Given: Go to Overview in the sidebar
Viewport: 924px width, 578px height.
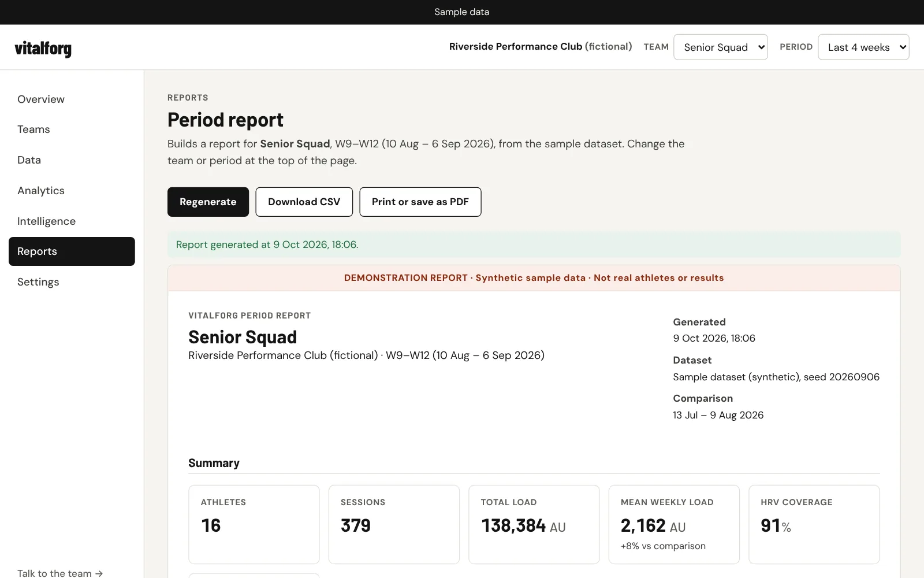Looking at the screenshot, I should (72, 99).
